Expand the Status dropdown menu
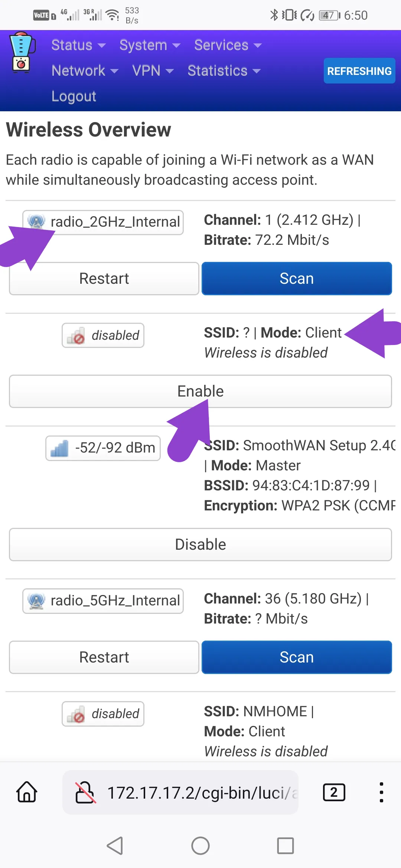The image size is (401, 868). [78, 45]
